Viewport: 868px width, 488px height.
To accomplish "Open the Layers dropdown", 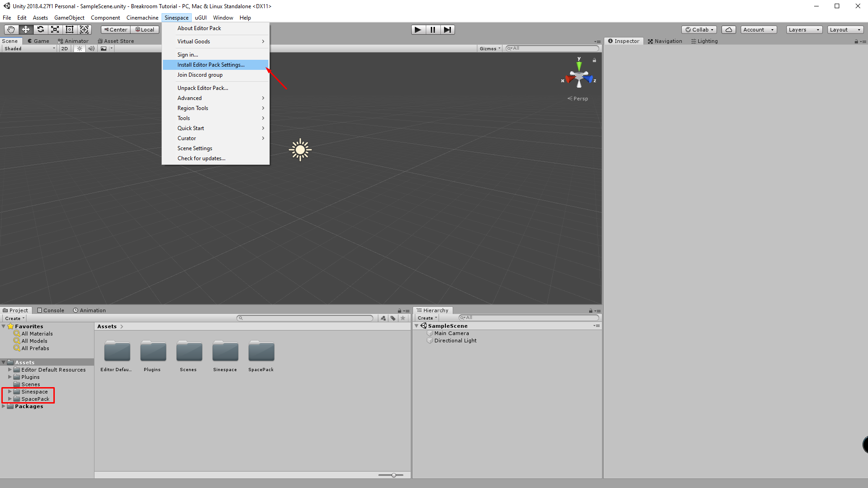I will point(804,30).
